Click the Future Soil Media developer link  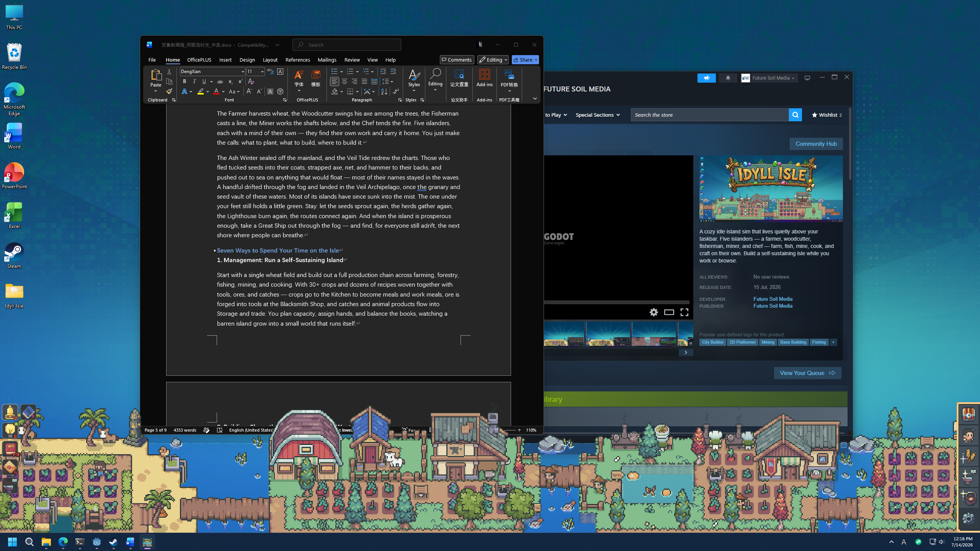(x=773, y=299)
